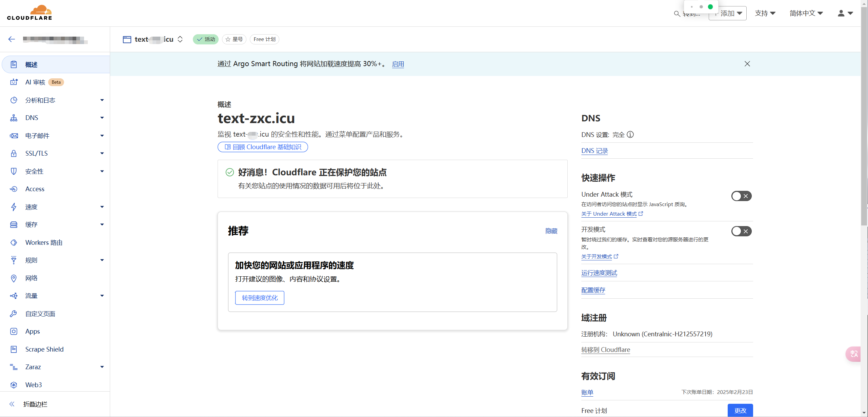Open the user account dropdown
This screenshot has width=868, height=417.
(845, 13)
